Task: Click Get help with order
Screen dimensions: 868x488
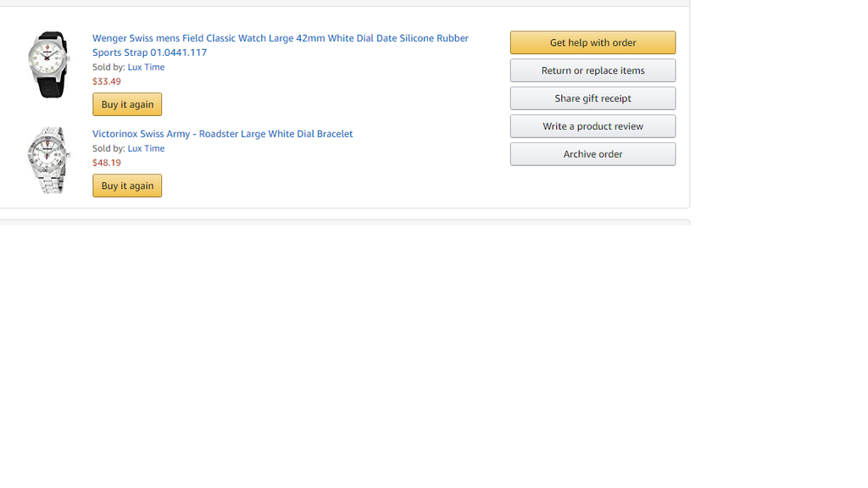Action: [x=593, y=42]
